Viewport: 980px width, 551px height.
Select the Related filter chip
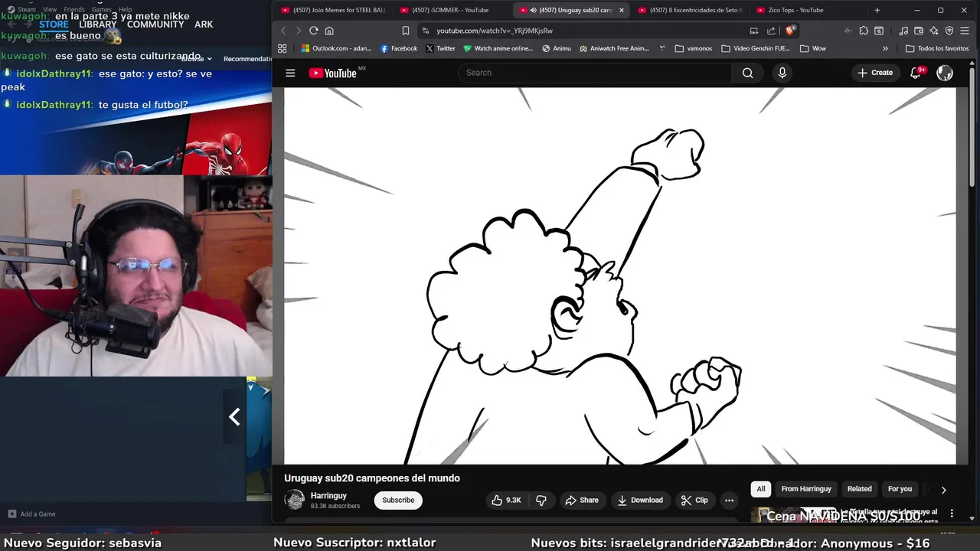click(x=859, y=489)
